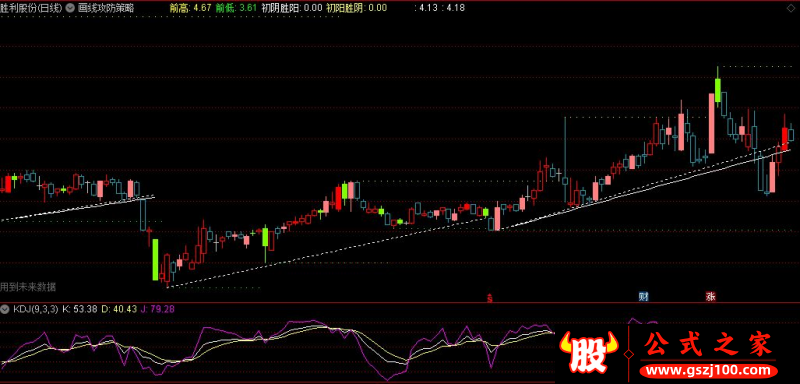800x384 pixels.
Task: Expand the KDJ(9,3,3) indicator menu arrow
Action: tap(6, 309)
